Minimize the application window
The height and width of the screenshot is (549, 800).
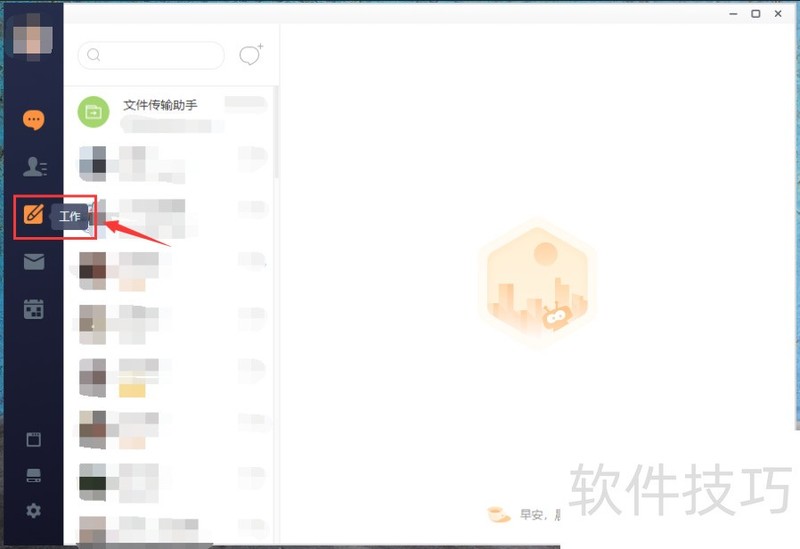point(733,14)
